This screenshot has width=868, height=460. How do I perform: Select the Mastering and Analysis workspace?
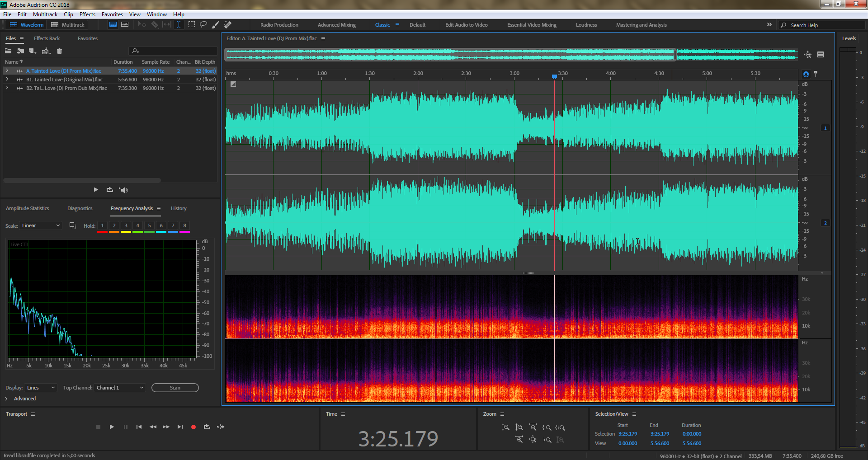(641, 25)
